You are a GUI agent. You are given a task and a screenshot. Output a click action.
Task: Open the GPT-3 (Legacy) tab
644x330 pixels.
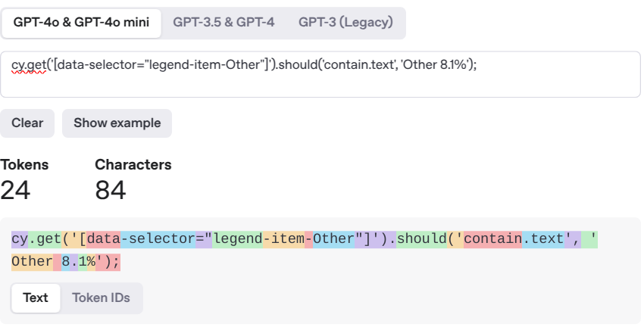pos(345,23)
